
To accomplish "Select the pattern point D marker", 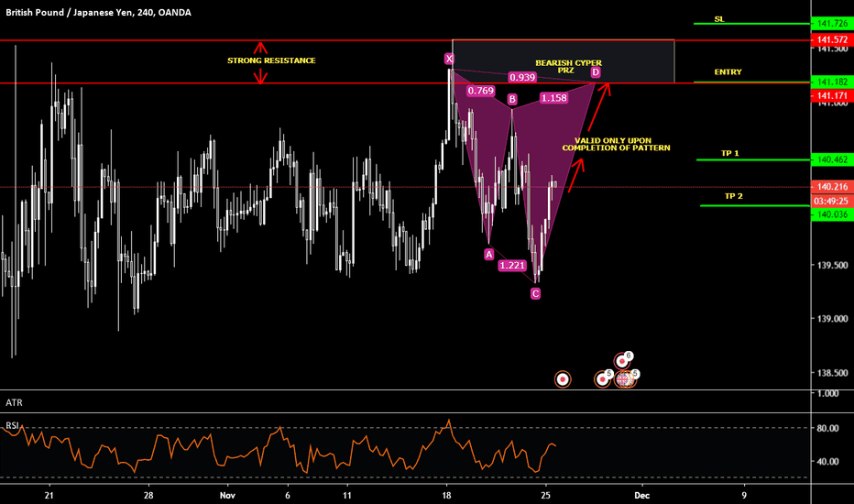I will tap(596, 71).
